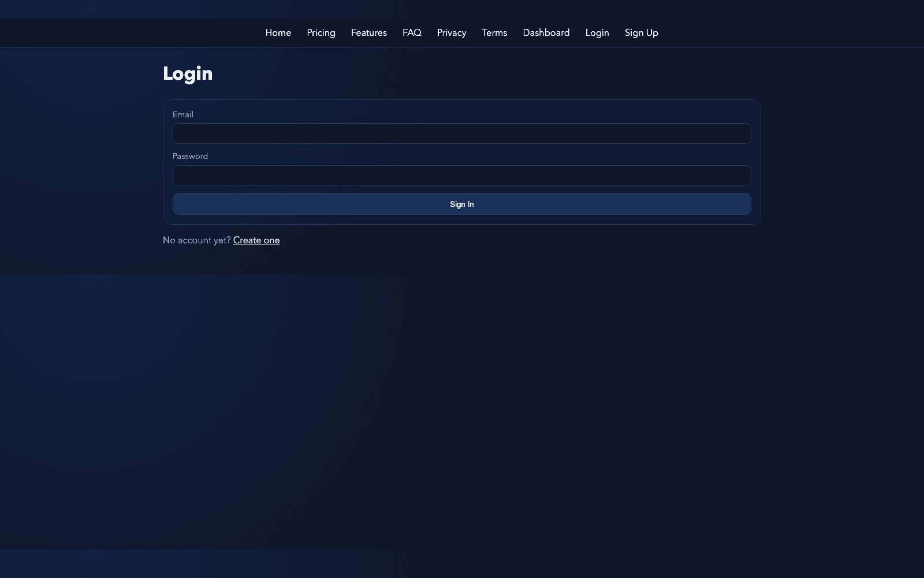Go to the Home page

point(278,33)
